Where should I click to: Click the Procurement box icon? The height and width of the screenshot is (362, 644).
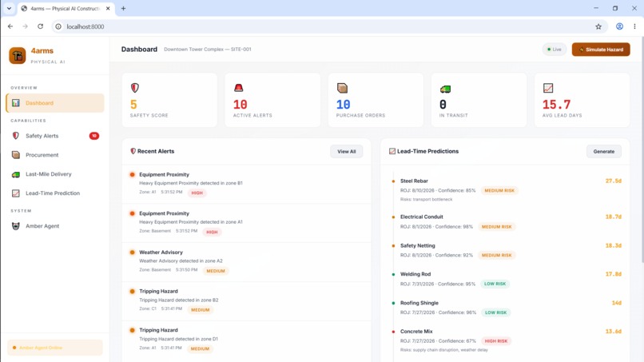click(16, 155)
